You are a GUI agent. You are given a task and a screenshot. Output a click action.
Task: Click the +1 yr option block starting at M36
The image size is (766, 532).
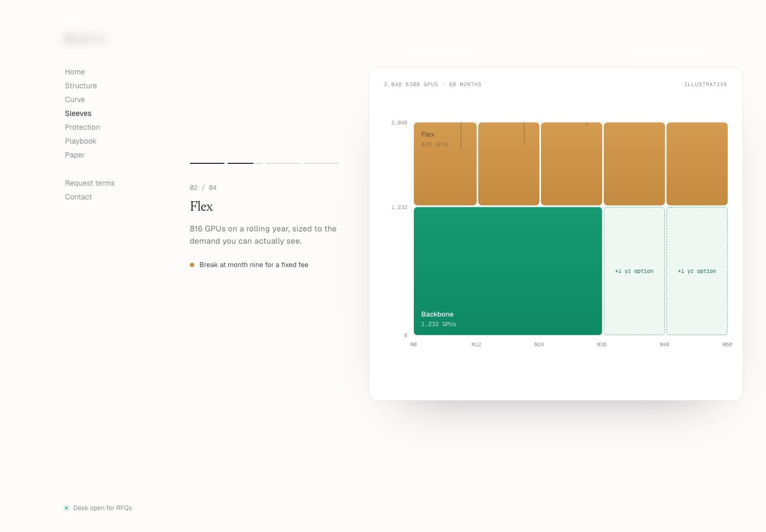coord(634,271)
